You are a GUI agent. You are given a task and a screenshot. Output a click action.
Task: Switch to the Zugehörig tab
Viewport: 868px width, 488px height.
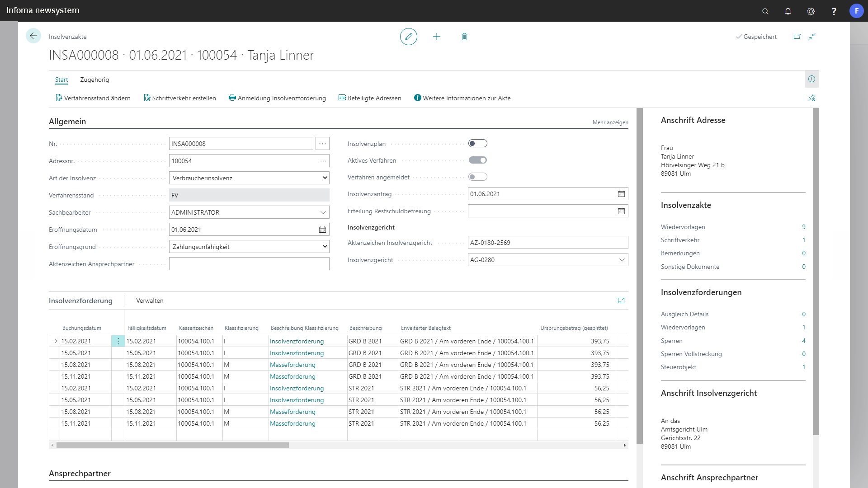tap(94, 80)
